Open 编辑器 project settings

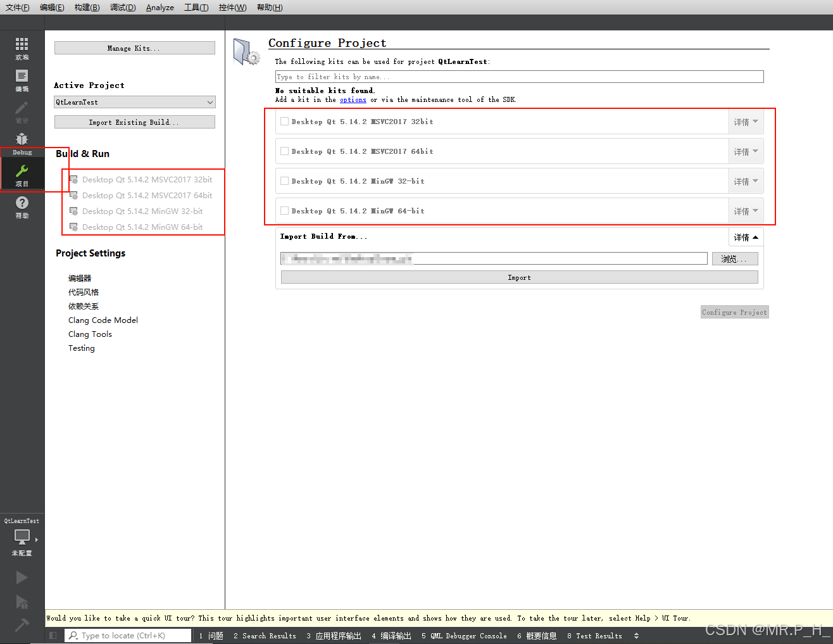[80, 279]
